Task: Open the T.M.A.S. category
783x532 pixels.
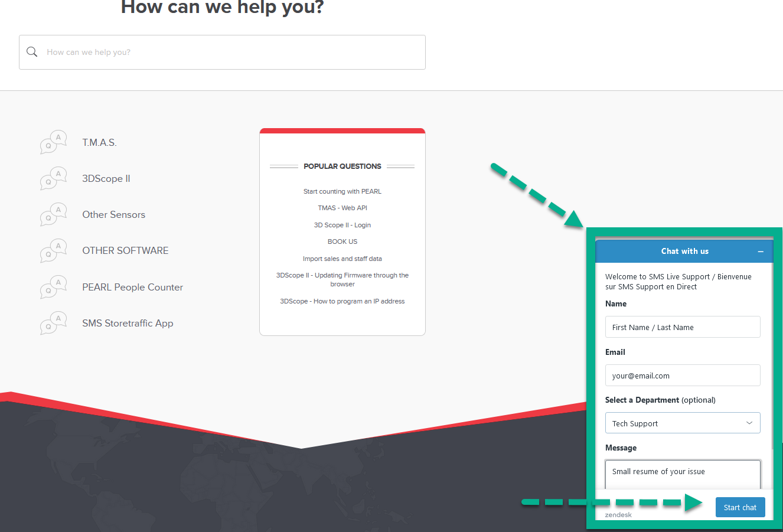Action: click(99, 142)
